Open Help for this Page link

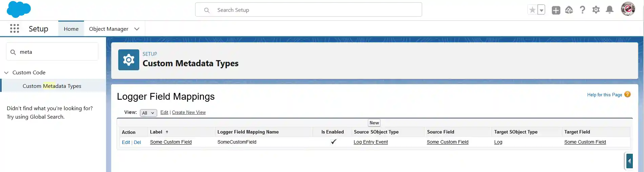[605, 95]
